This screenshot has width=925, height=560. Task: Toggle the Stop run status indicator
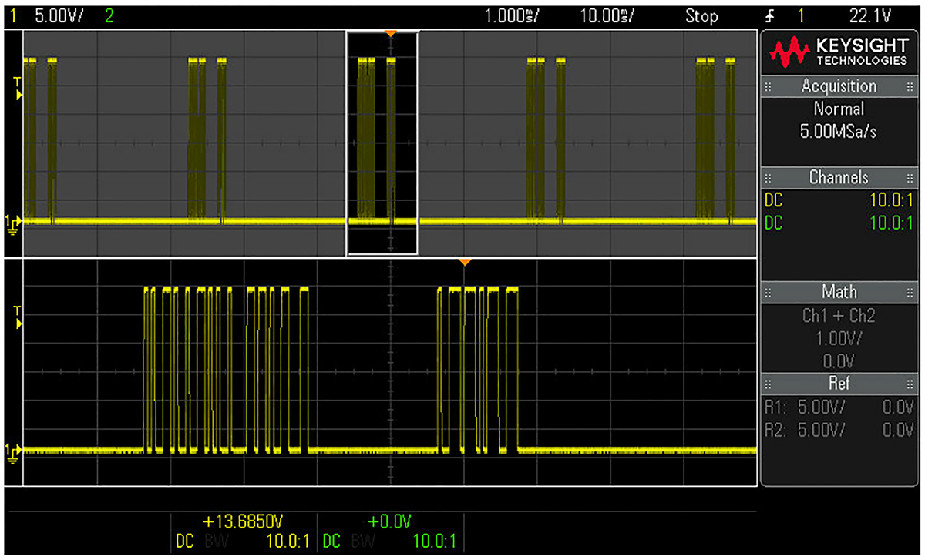tap(701, 16)
